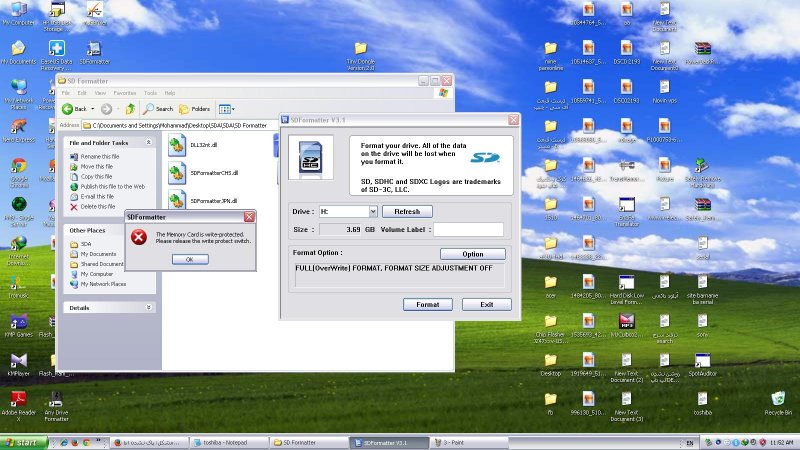Image resolution: width=800 pixels, height=450 pixels.
Task: Open the Back history dropdown arrow
Action: click(x=92, y=109)
